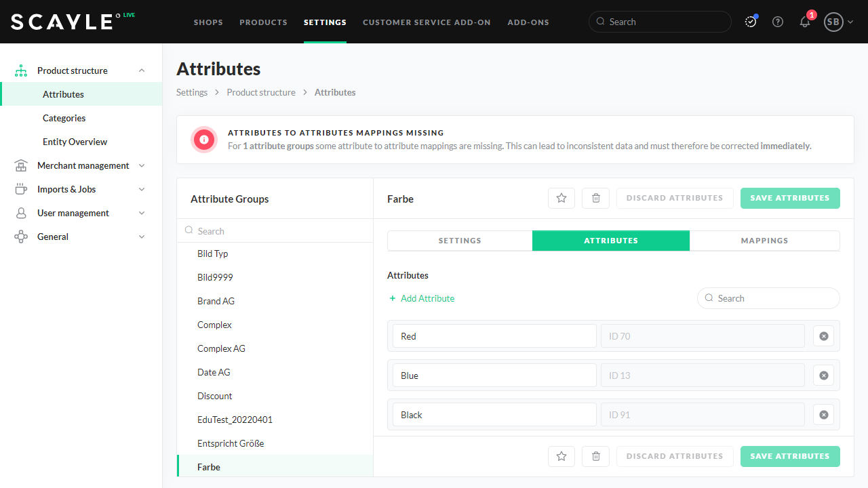Expand the Merchant management section

point(142,165)
